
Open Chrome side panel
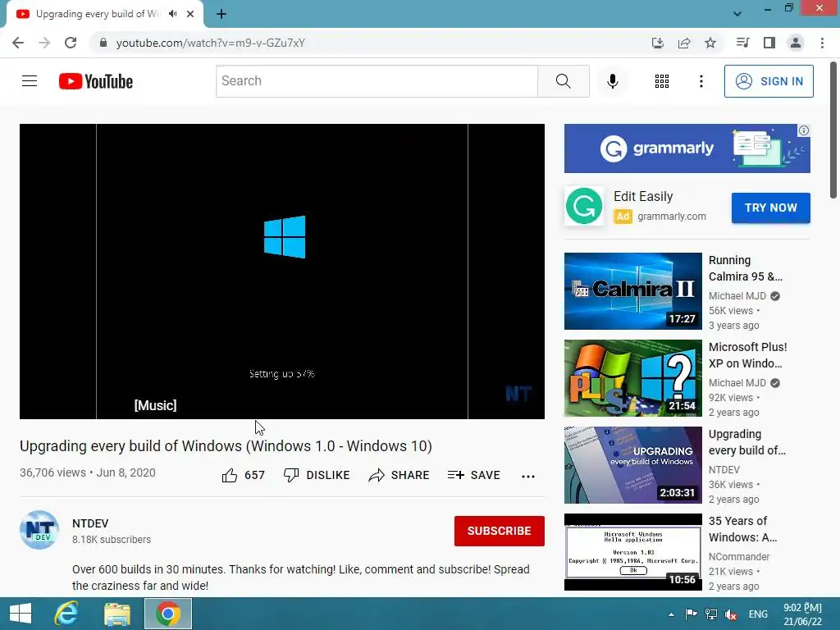pyautogui.click(x=769, y=43)
